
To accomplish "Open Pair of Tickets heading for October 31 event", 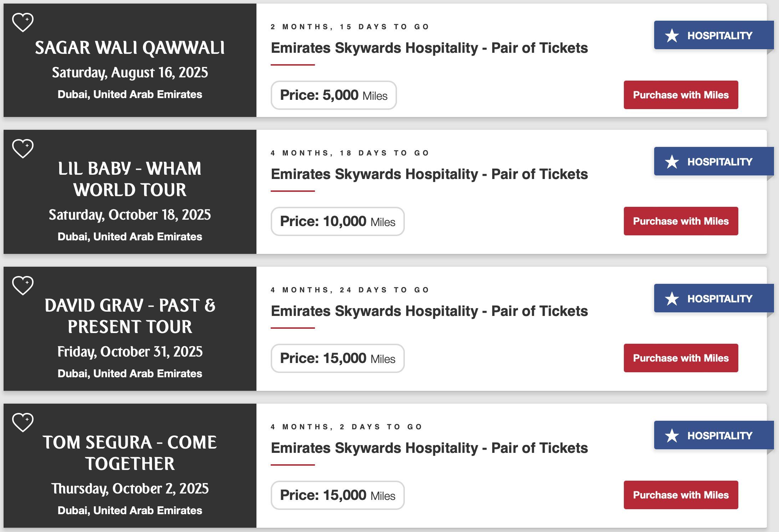I will (x=429, y=311).
